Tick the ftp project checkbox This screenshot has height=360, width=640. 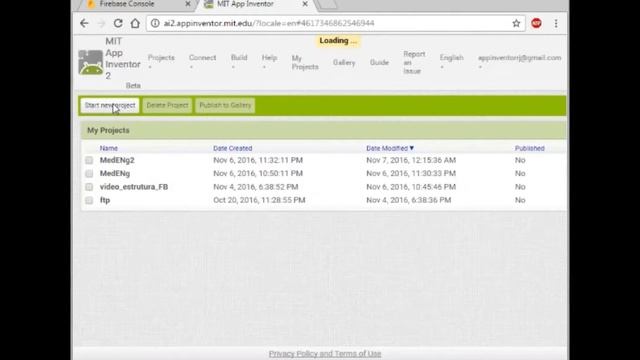89,200
